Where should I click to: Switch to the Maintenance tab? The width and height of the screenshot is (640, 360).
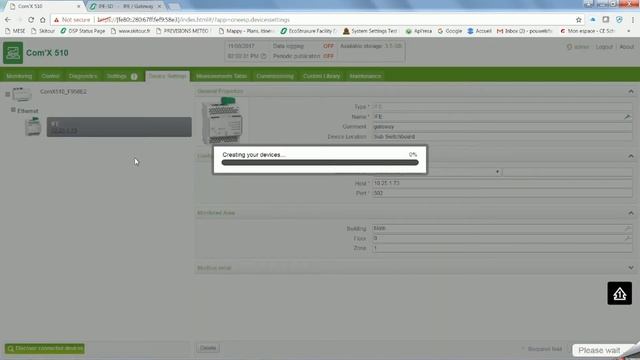(365, 76)
